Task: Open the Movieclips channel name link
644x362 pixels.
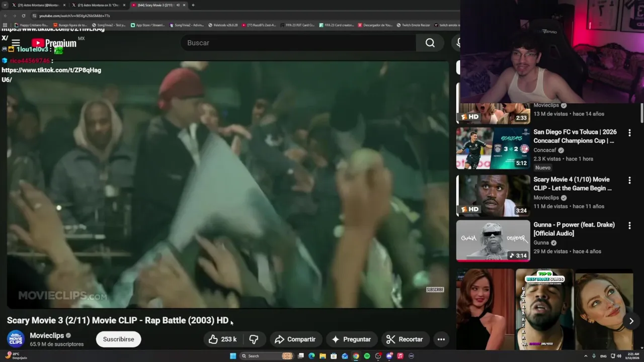Action: coord(47,335)
